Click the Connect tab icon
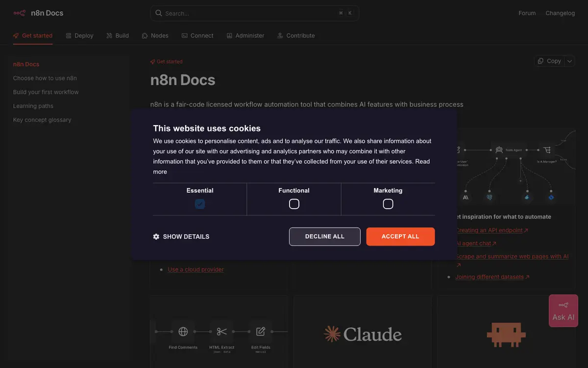588x368 pixels. 184,36
